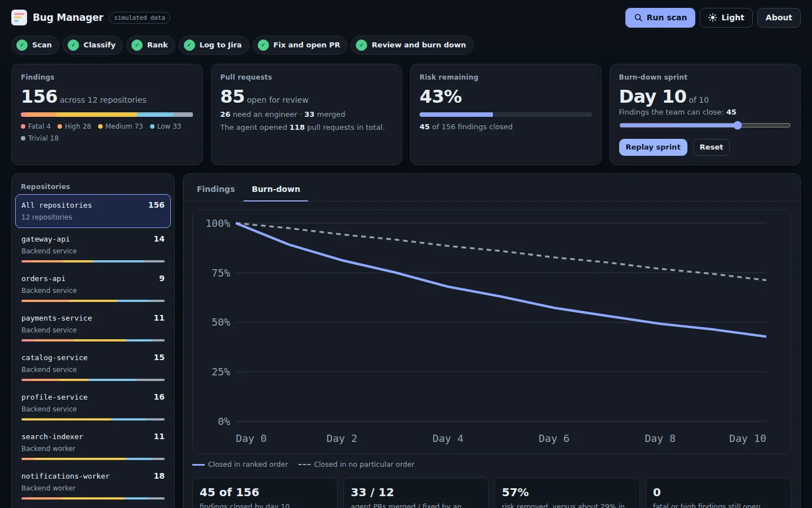Click the dashed line legend marker

click(304, 465)
